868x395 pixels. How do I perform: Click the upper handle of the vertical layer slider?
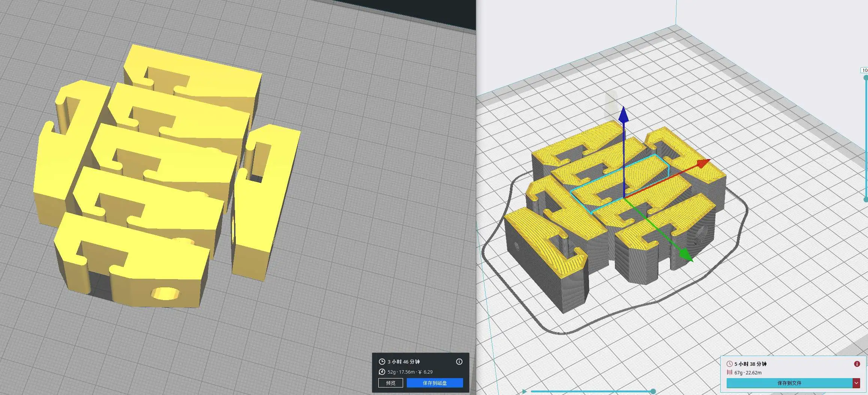[x=866, y=78]
